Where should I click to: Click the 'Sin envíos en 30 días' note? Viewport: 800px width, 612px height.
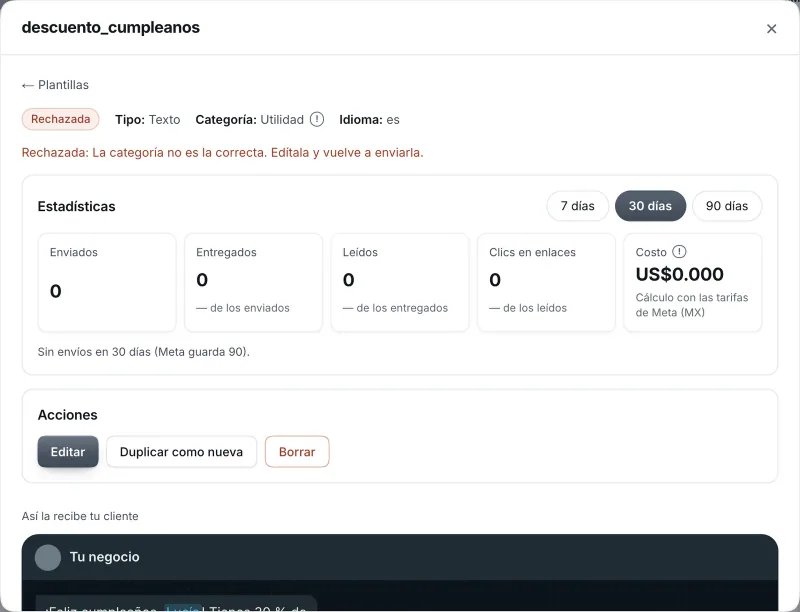(x=143, y=352)
